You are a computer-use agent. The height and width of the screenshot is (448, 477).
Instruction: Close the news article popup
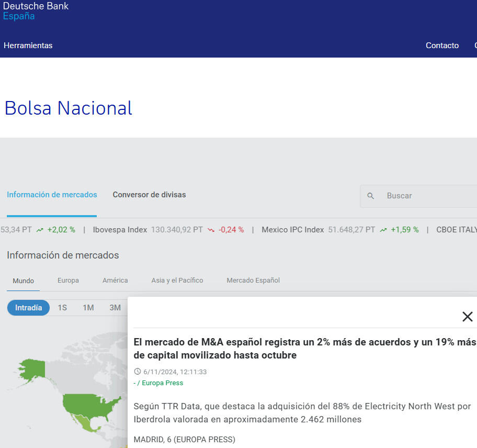click(x=467, y=317)
